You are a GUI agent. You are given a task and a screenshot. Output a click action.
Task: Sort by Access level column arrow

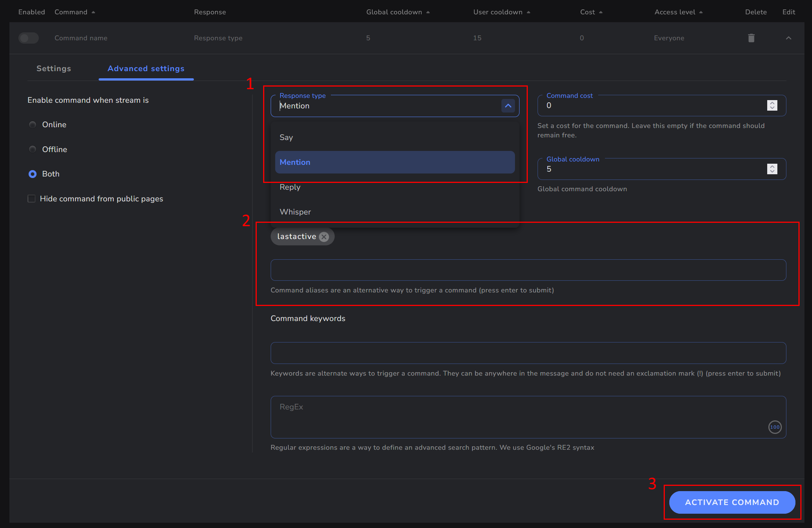[x=701, y=12]
